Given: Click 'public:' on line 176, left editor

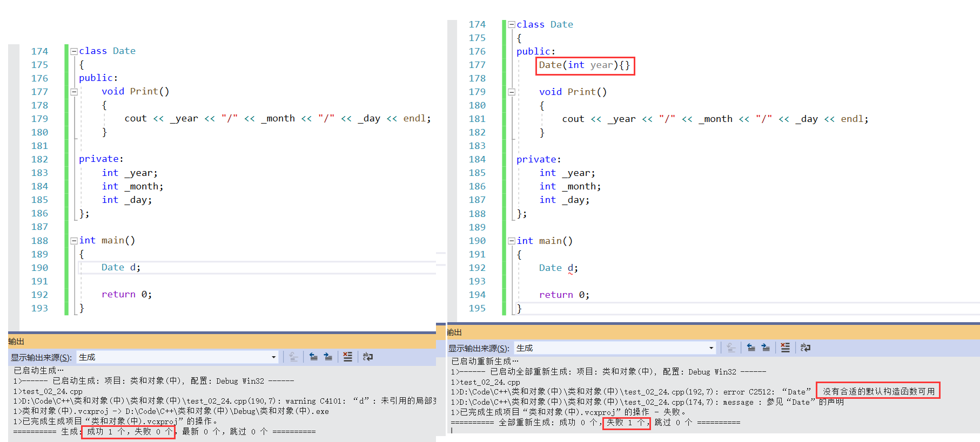Looking at the screenshot, I should pos(98,78).
